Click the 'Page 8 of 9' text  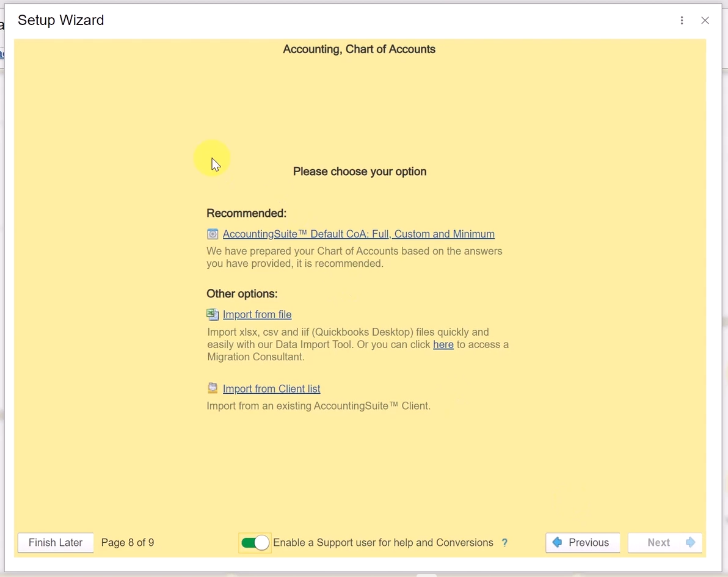pyautogui.click(x=128, y=543)
